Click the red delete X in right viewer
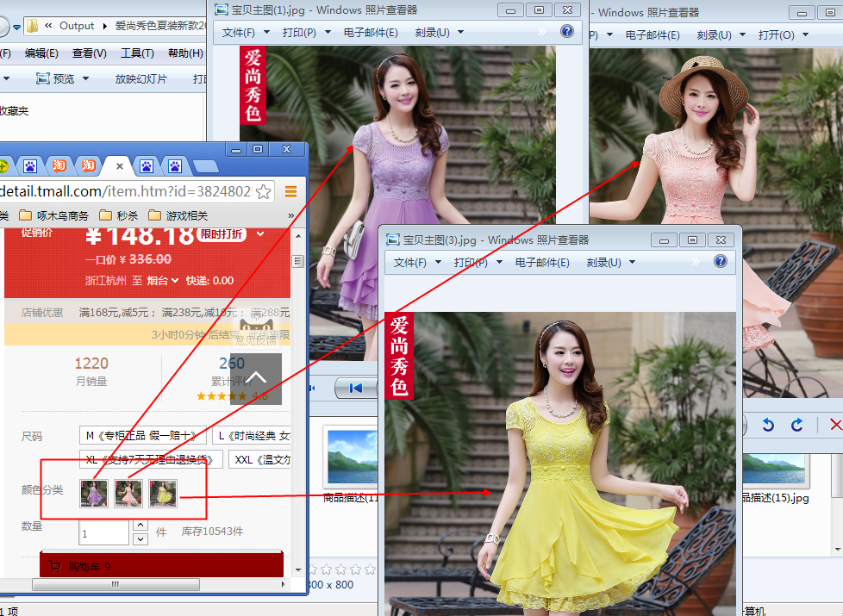Viewport: 843px width, 616px height. pyautogui.click(x=835, y=426)
